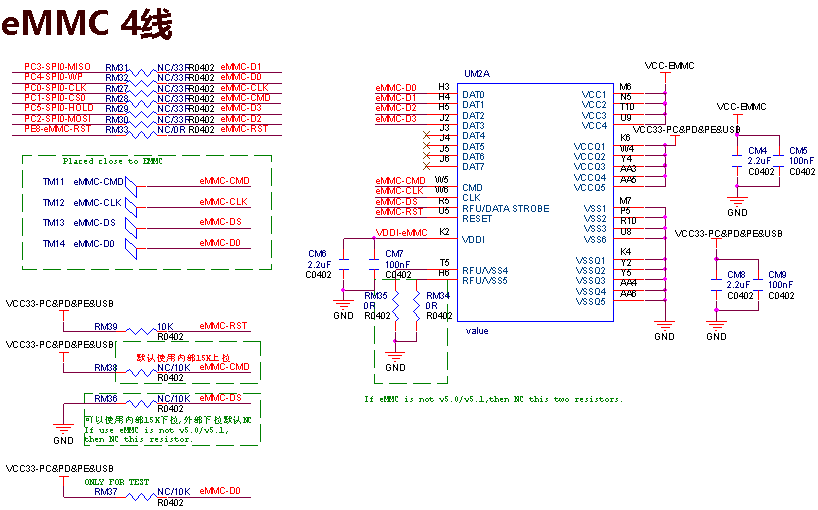Select the CM6 2.2uF capacitor symbol

[x=342, y=268]
